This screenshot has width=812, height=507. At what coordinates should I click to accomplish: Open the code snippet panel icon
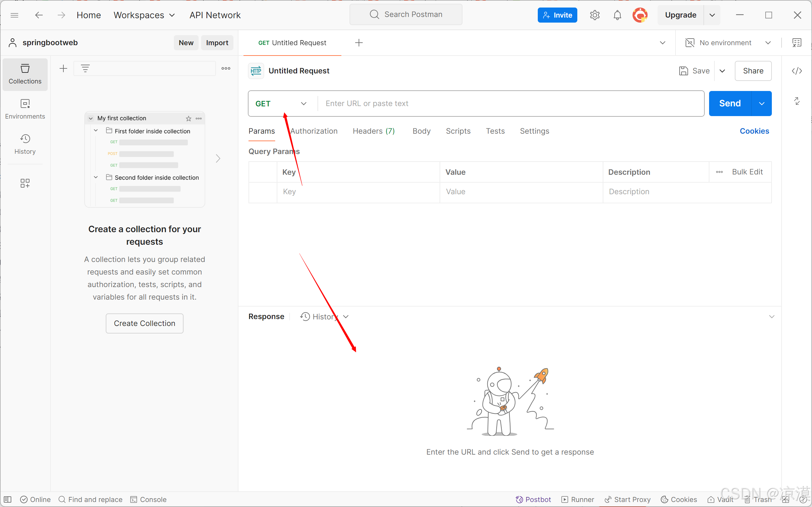[x=797, y=71]
